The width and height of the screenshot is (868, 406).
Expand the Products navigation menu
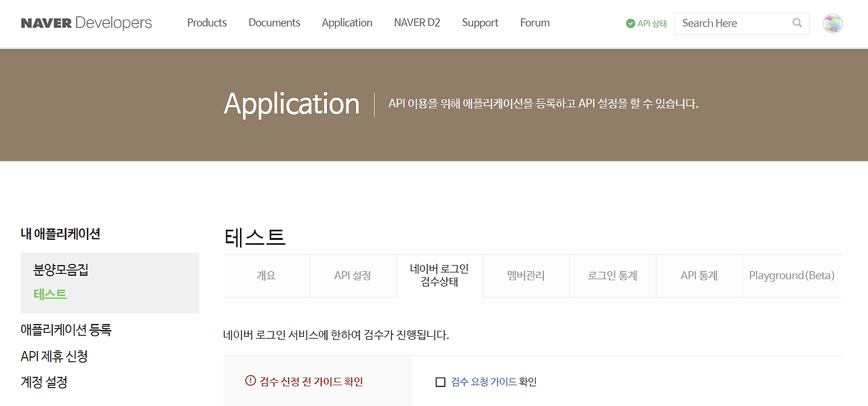tap(207, 22)
